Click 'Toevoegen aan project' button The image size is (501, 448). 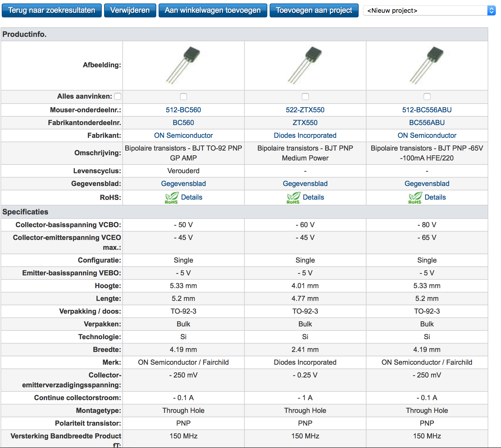314,10
